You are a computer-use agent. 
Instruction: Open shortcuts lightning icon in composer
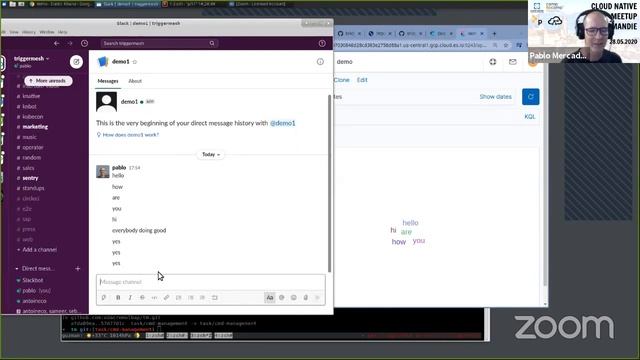point(104,298)
